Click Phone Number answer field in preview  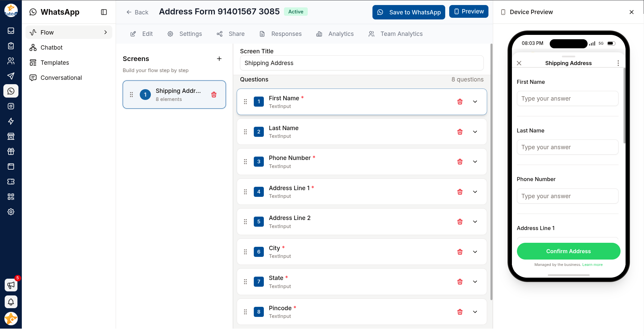click(x=567, y=196)
